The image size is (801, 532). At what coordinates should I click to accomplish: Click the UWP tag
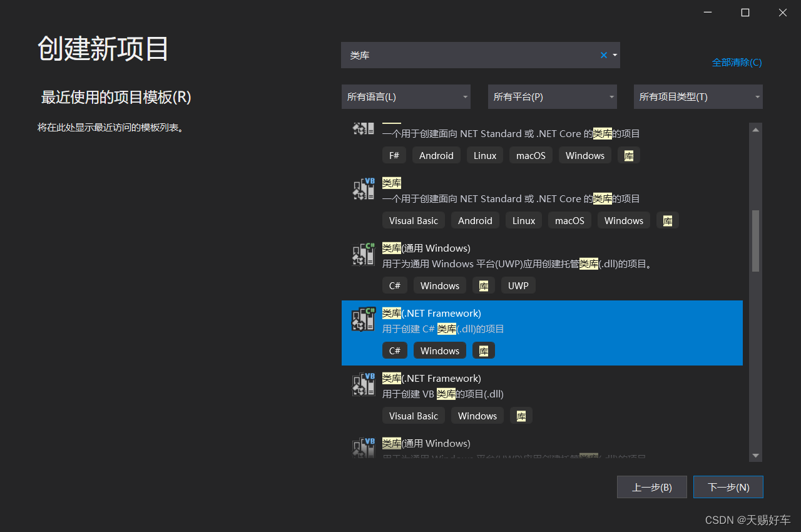tap(518, 285)
